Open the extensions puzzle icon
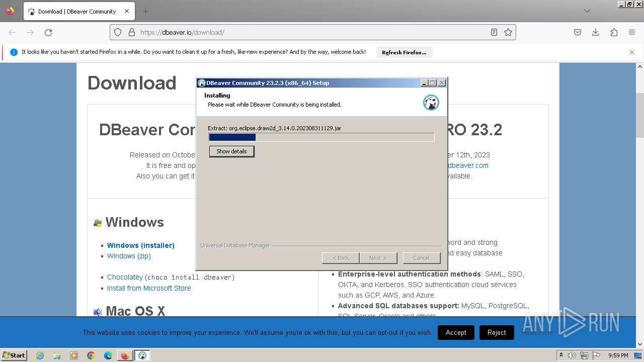 tap(614, 32)
